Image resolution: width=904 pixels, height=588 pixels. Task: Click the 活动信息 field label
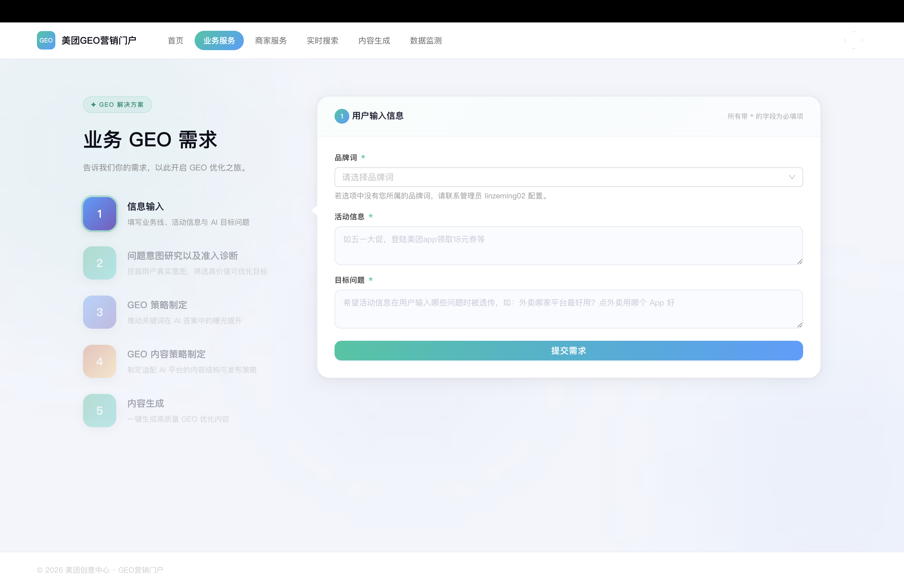tap(349, 217)
